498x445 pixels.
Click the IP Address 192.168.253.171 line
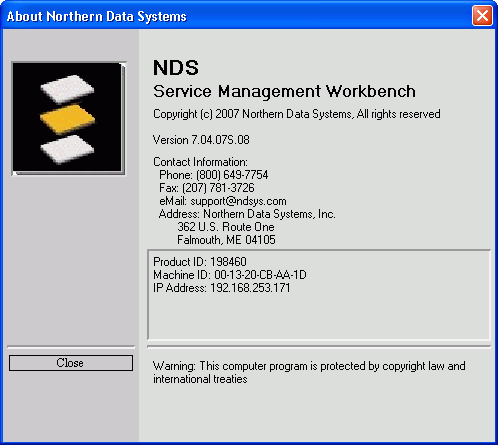(222, 288)
